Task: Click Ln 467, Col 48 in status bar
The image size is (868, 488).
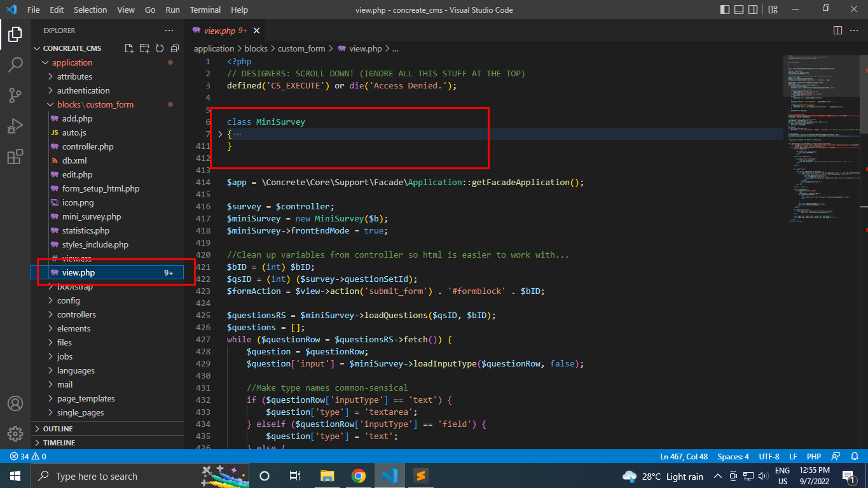Action: (x=684, y=456)
